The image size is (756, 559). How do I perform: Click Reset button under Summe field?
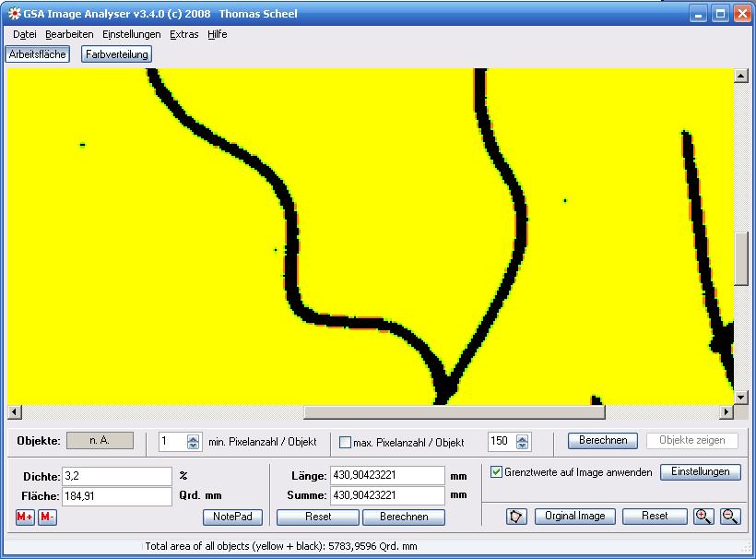pos(318,517)
